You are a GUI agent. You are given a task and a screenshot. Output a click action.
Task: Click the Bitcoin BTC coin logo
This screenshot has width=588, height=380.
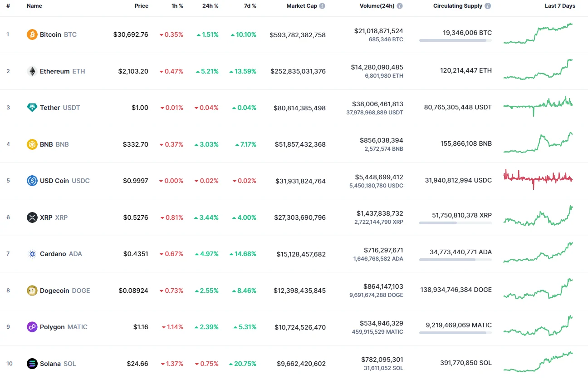coord(31,34)
